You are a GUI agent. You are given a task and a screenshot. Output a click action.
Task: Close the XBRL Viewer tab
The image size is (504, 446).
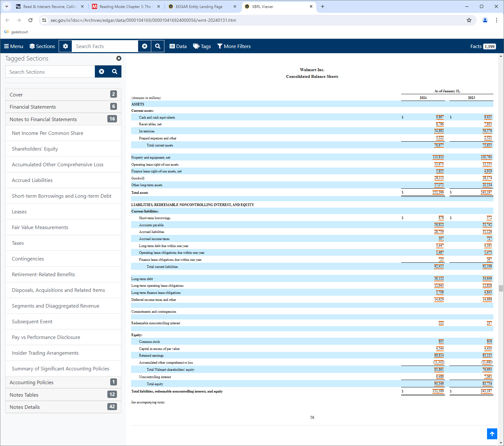pyautogui.click(x=311, y=6)
